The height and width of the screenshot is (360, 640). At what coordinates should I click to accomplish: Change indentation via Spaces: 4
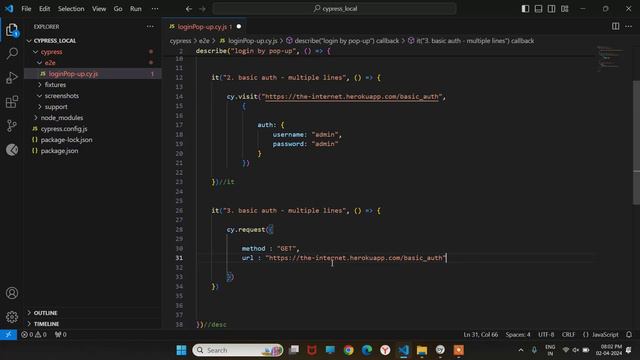point(518,335)
